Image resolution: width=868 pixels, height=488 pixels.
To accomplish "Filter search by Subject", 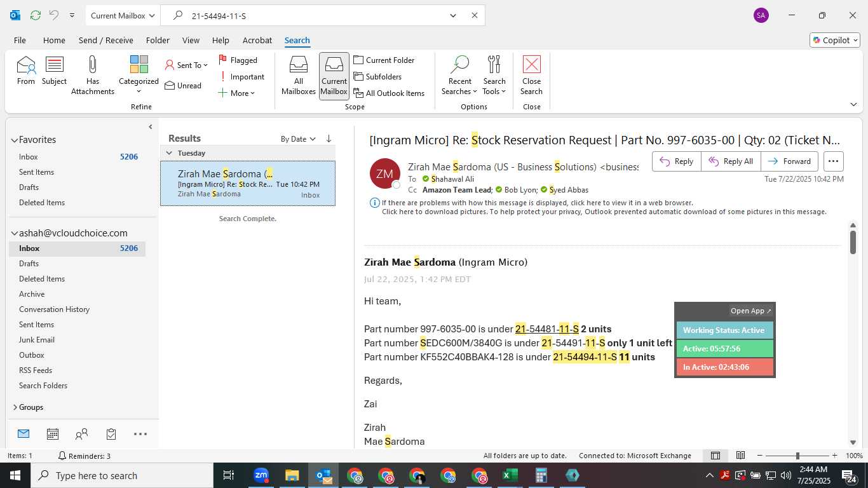I will click(x=54, y=71).
